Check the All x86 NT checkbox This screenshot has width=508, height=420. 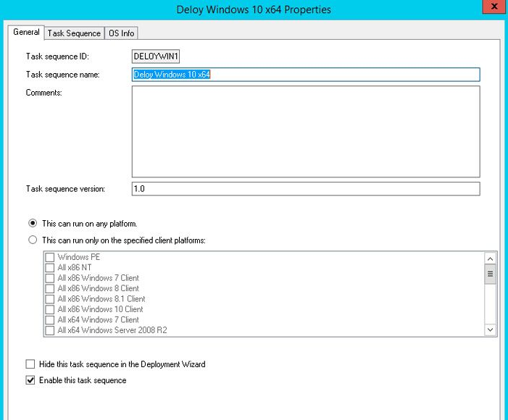click(x=49, y=267)
